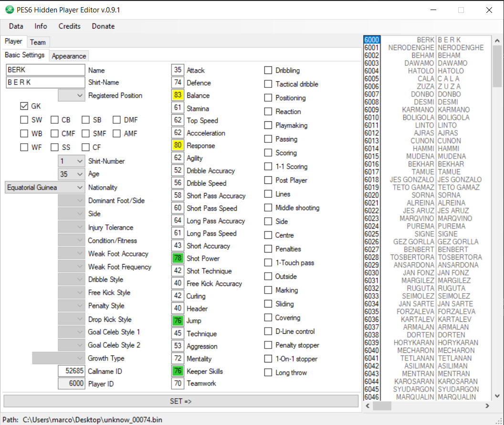Check the Dribbling special ability box
The image size is (504, 425).
click(268, 70)
